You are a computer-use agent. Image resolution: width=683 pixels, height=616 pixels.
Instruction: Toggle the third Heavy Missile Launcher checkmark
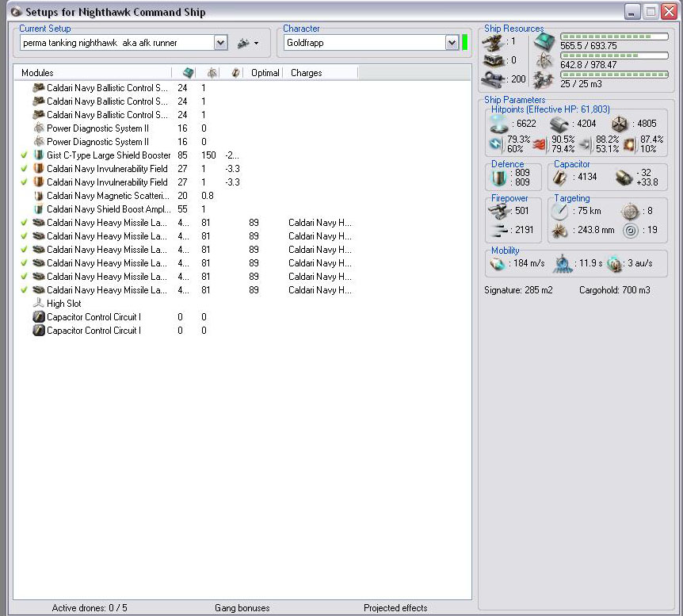tap(24, 250)
